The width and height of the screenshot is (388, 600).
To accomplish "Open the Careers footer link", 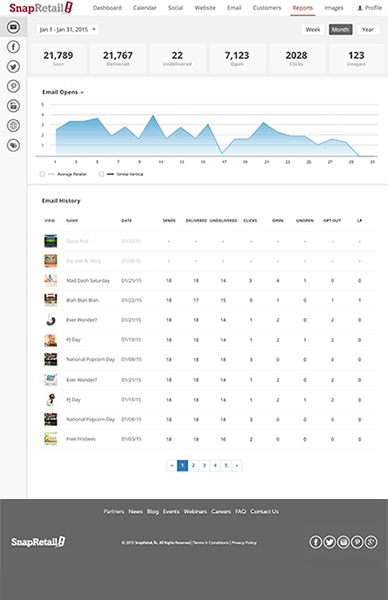I will coord(221,512).
